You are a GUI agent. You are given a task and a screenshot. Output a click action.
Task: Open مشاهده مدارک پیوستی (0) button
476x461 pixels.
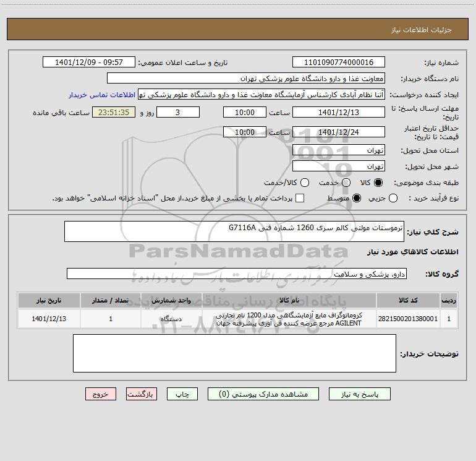[x=263, y=394]
